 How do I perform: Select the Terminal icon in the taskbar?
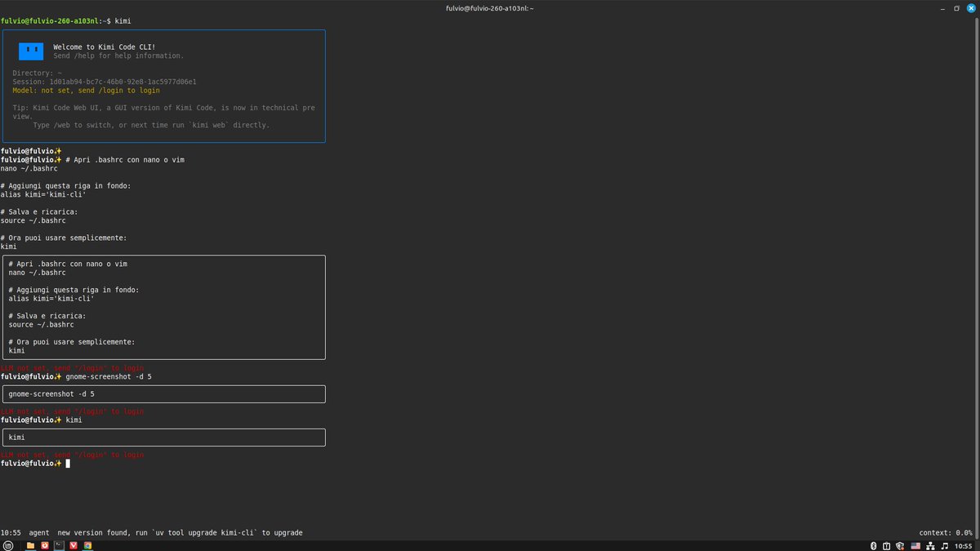[59, 545]
